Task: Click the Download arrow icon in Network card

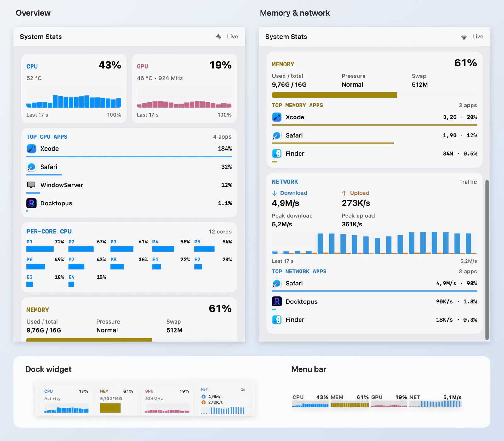Action: tap(274, 193)
